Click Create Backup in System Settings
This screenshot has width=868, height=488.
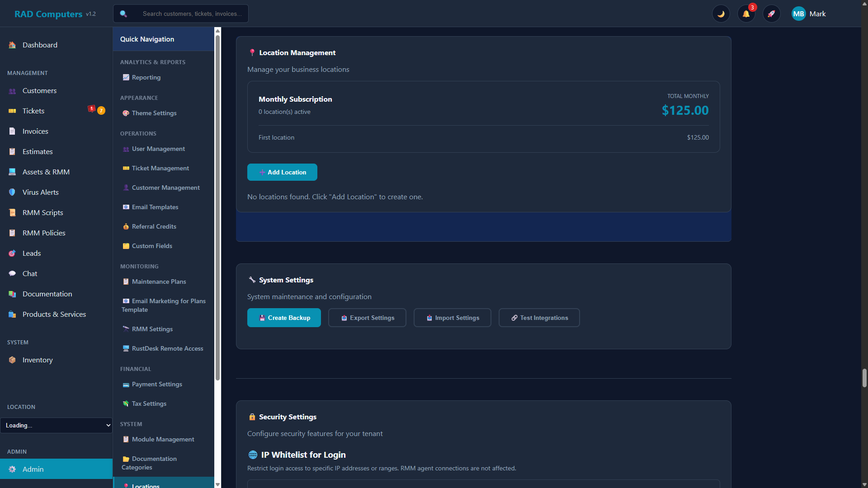[x=284, y=318]
